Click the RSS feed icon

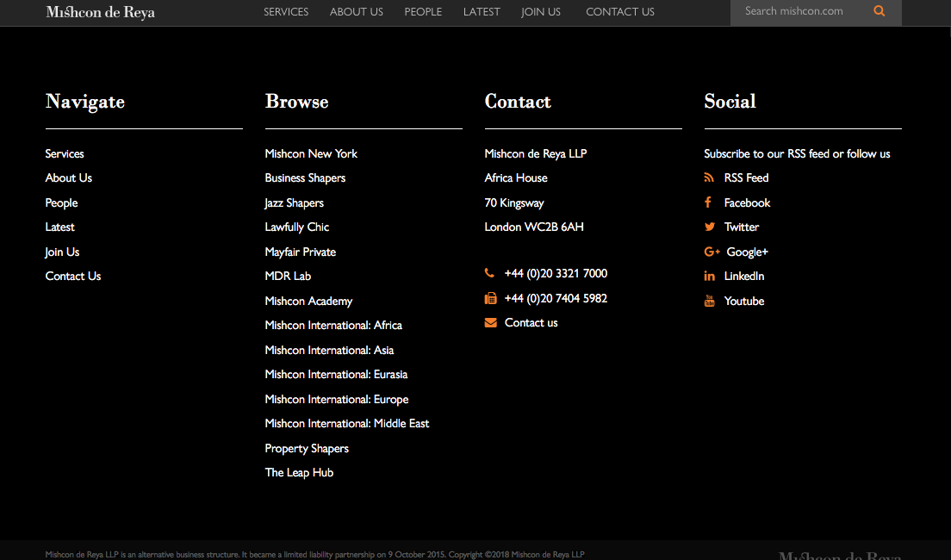709,178
